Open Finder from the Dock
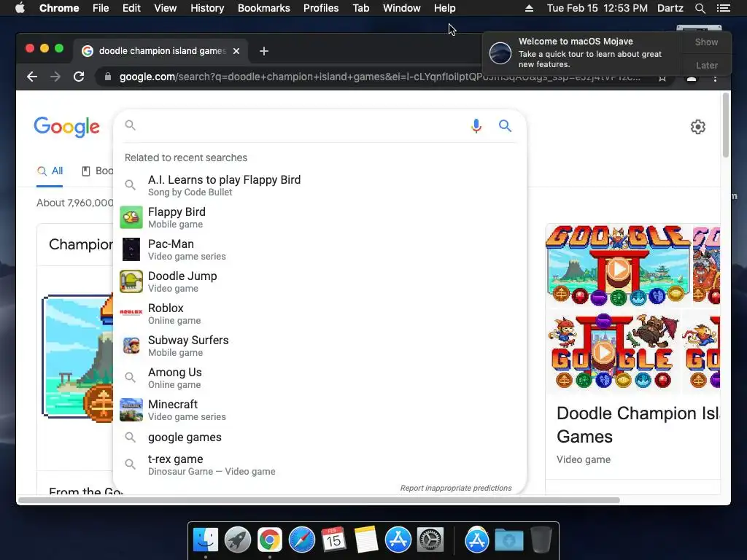Screen dimensions: 747x560 point(205,540)
